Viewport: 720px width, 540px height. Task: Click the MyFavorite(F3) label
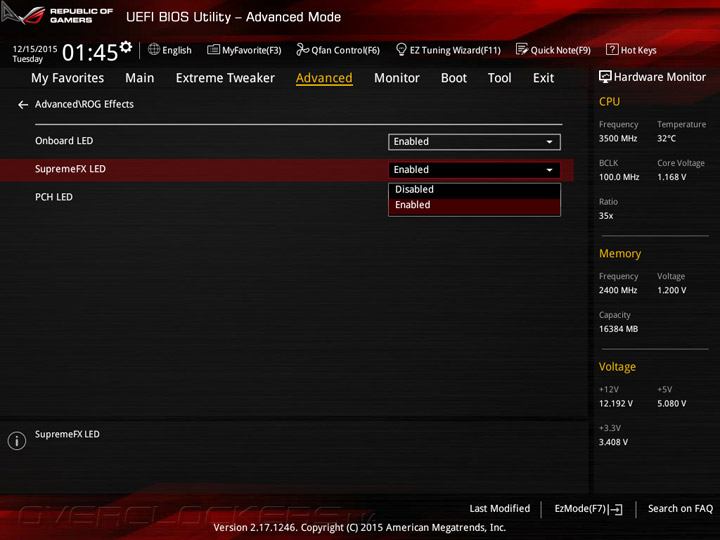pyautogui.click(x=252, y=50)
